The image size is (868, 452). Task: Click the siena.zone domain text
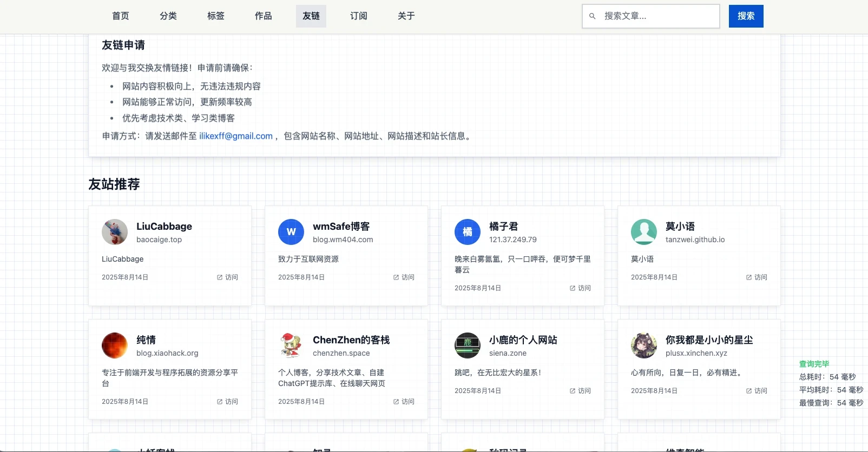click(x=508, y=353)
